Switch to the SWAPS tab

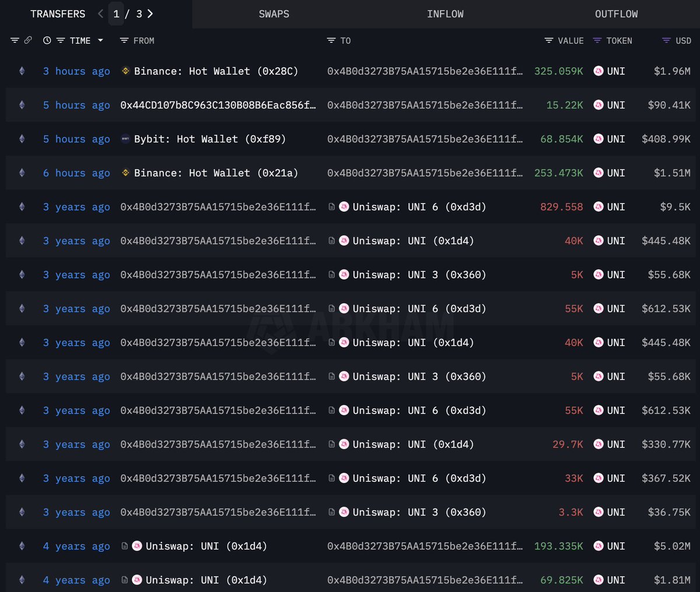tap(274, 14)
